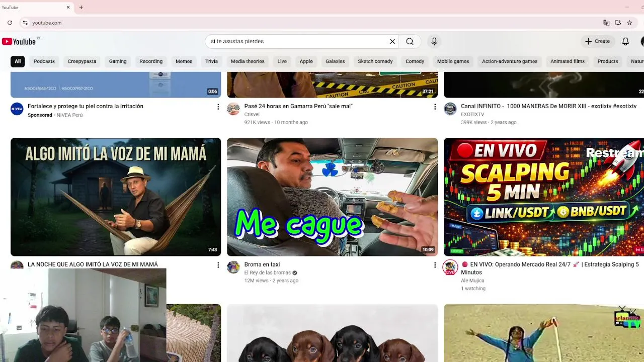Viewport: 644px width, 362px height.
Task: Open more options for Broma en taxi
Action: pos(435,264)
